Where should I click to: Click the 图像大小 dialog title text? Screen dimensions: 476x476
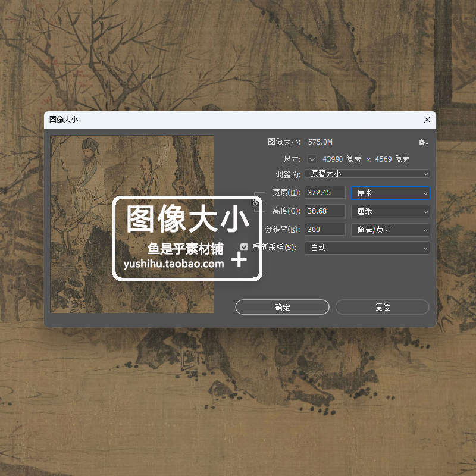[64, 120]
